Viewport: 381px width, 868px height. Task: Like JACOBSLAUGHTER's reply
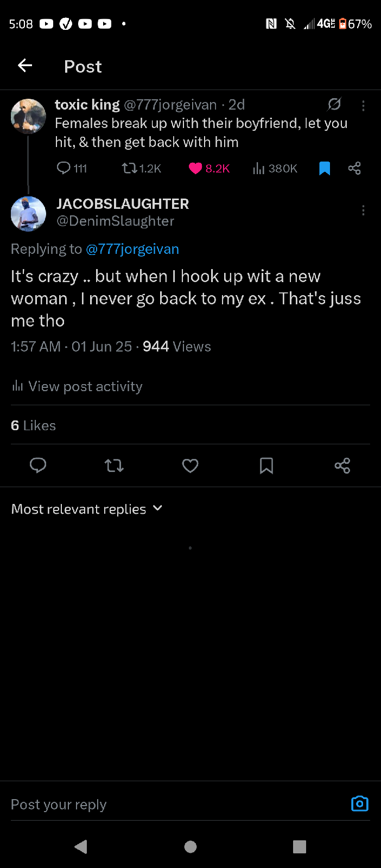click(190, 465)
